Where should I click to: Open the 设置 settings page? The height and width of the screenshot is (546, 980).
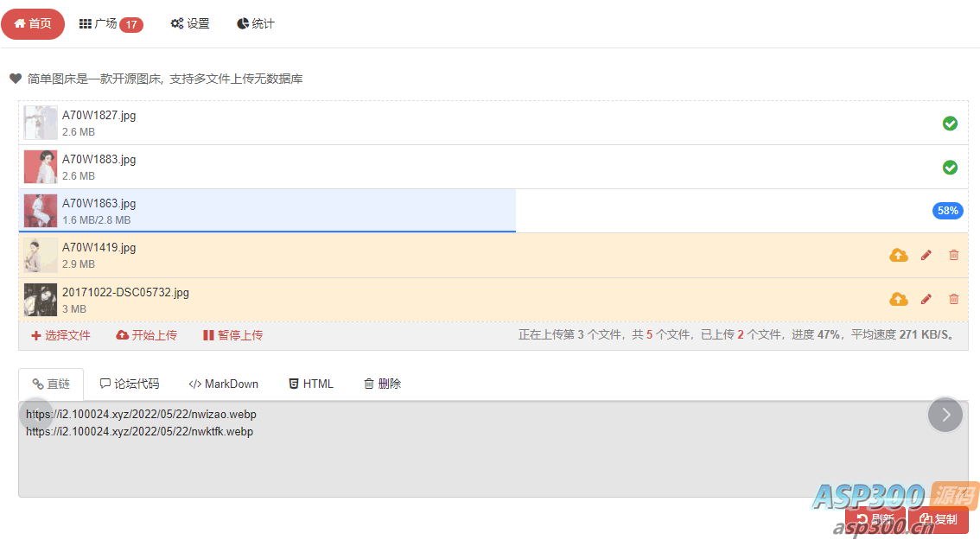pyautogui.click(x=190, y=24)
